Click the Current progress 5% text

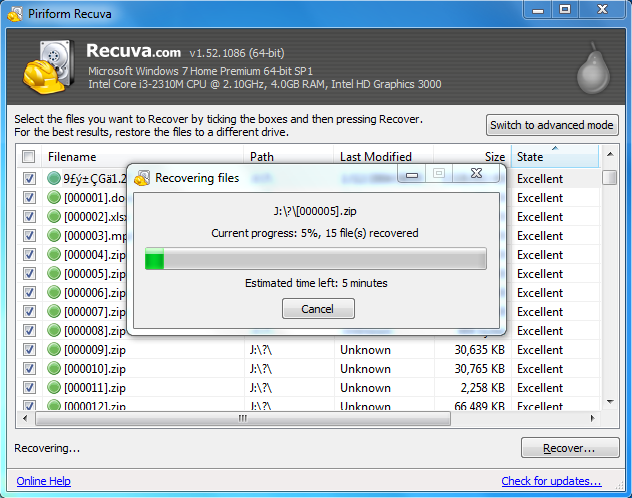(x=315, y=233)
